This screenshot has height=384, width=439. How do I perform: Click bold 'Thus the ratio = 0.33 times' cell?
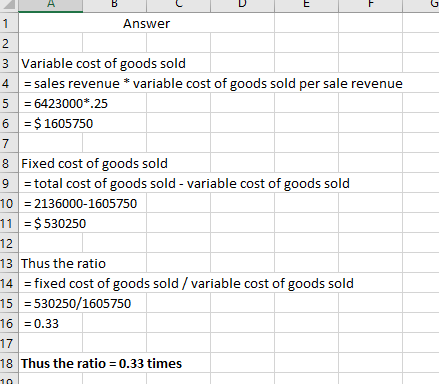pos(102,363)
